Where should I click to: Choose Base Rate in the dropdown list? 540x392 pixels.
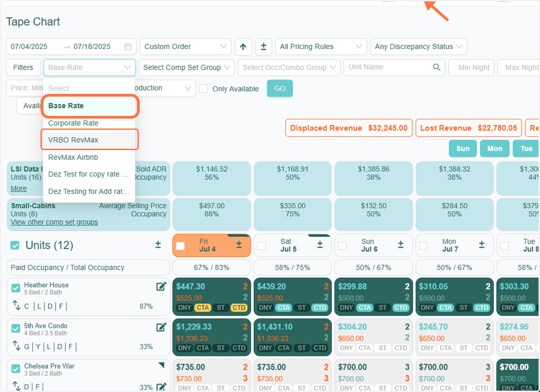[x=90, y=106]
